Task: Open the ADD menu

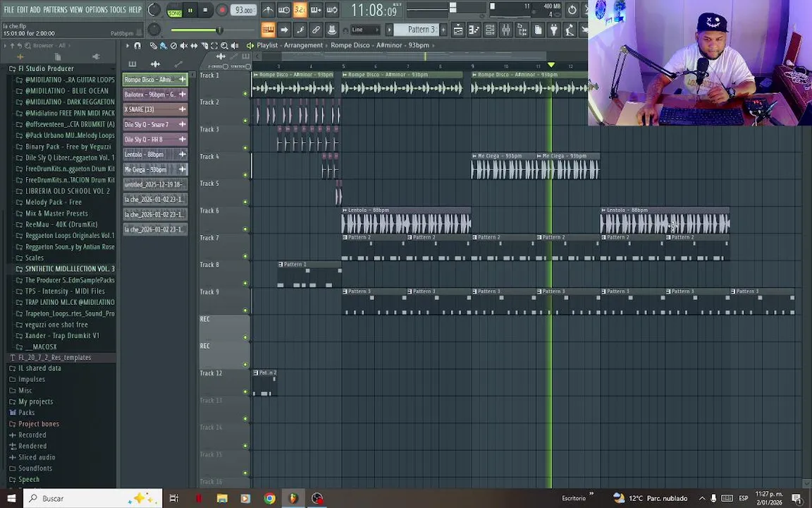Action: pos(35,10)
